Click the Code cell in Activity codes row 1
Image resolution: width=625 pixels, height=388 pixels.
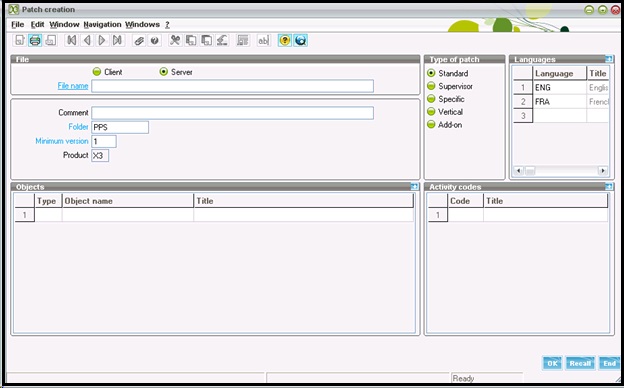pyautogui.click(x=466, y=215)
